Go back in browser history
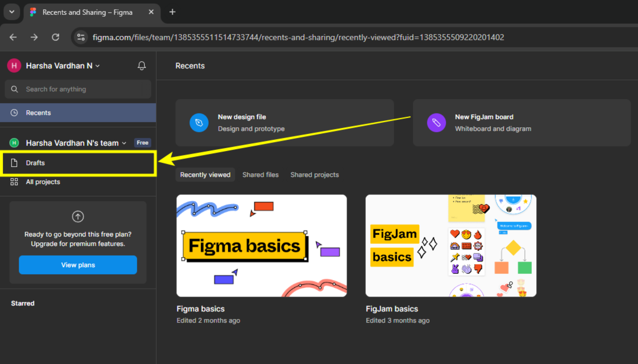638x364 pixels. tap(13, 37)
